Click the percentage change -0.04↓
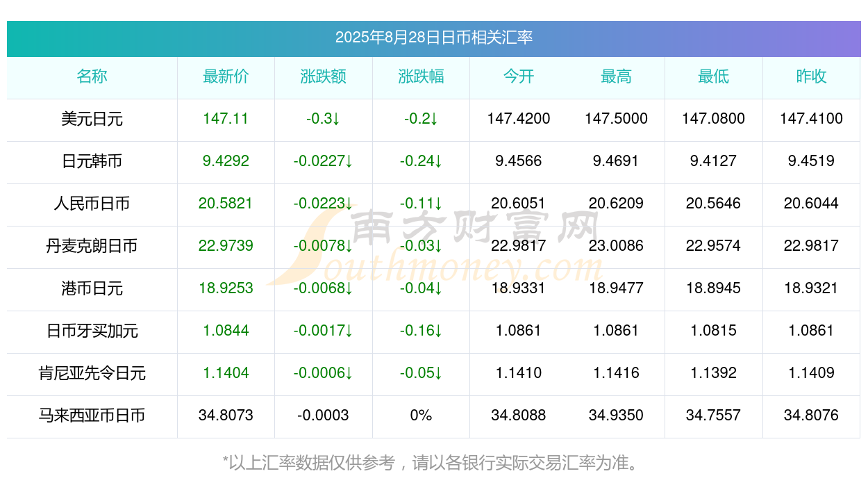 coord(421,288)
